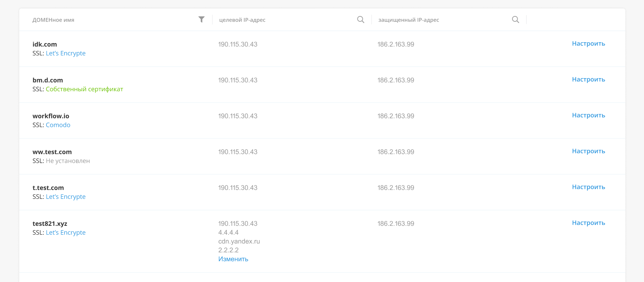Screen dimensions: 644x282
Task: Open Let's Encrypte SSL link for idk.com
Action: 66,53
